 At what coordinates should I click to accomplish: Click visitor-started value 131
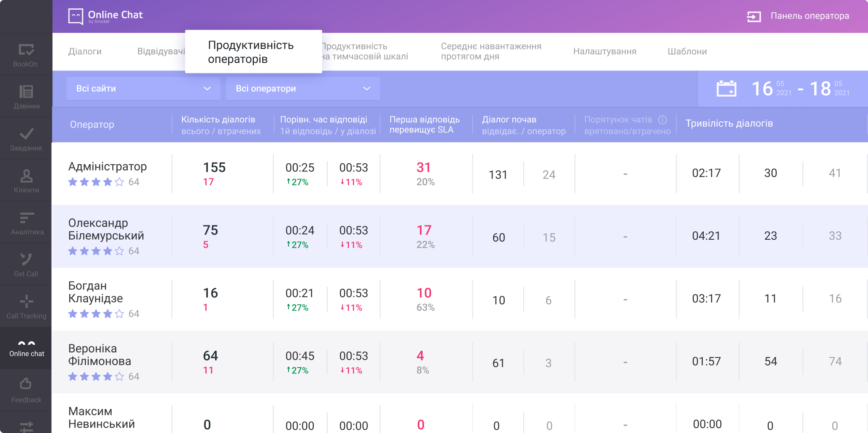(498, 175)
